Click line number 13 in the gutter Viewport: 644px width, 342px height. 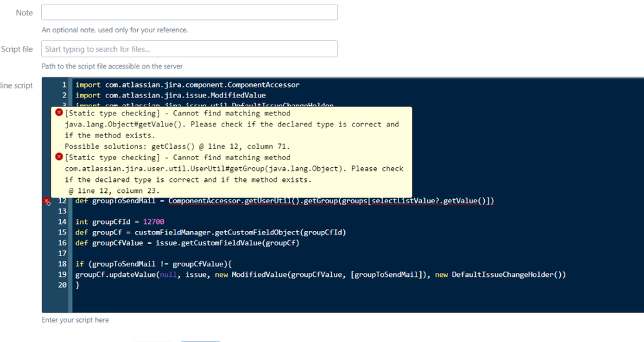(x=62, y=211)
